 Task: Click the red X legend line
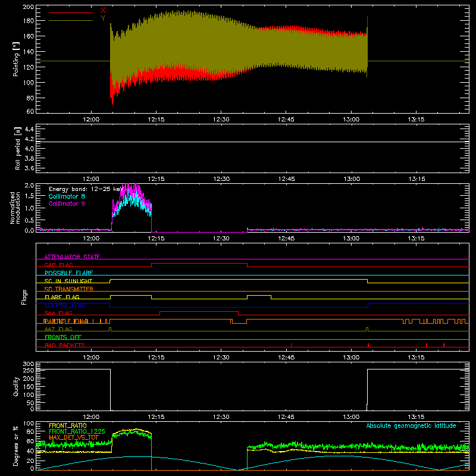[71, 12]
